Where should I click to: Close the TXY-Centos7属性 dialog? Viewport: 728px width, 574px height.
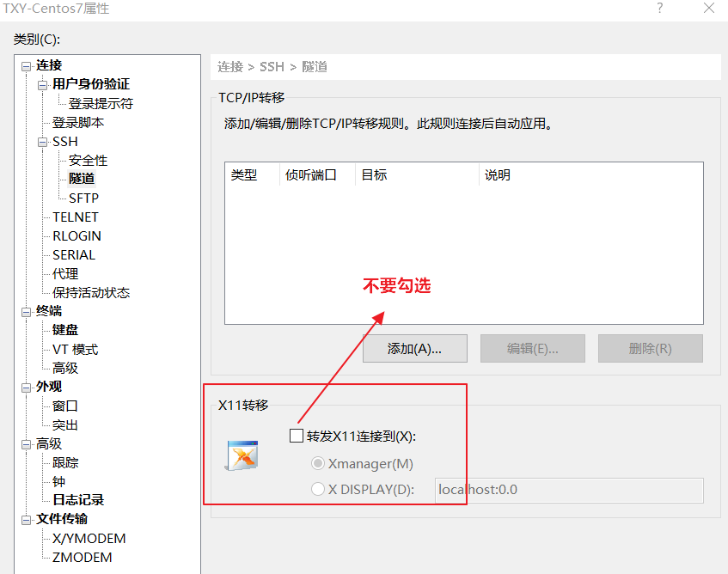point(709,8)
